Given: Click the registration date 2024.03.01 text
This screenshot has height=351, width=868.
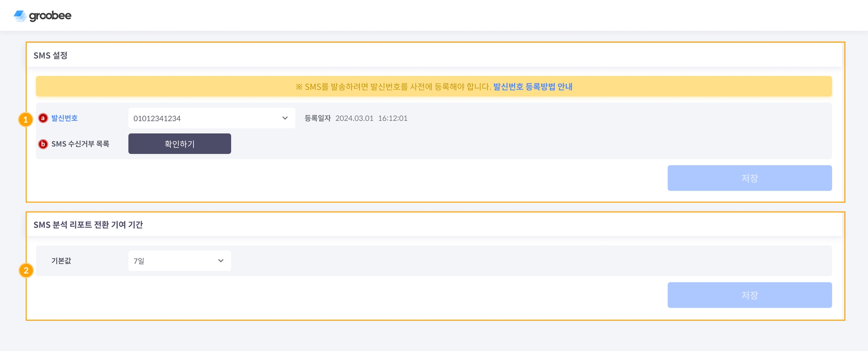Looking at the screenshot, I should coord(354,118).
